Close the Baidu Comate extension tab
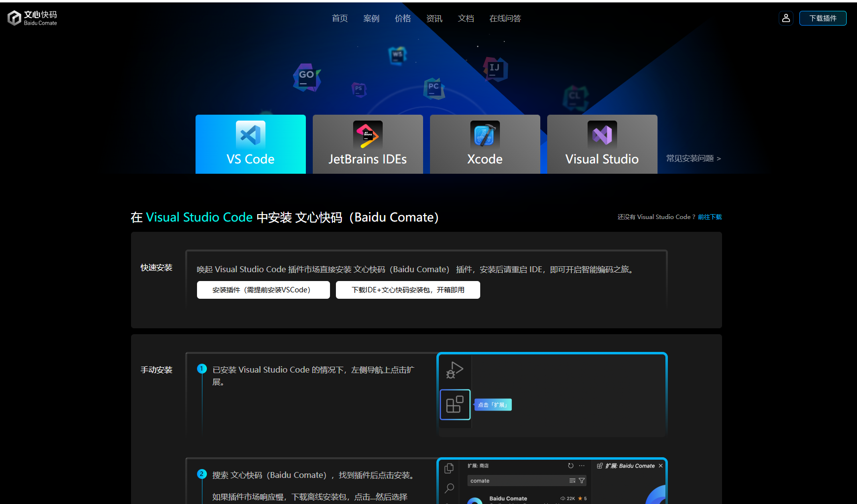The width and height of the screenshot is (857, 504). click(660, 466)
